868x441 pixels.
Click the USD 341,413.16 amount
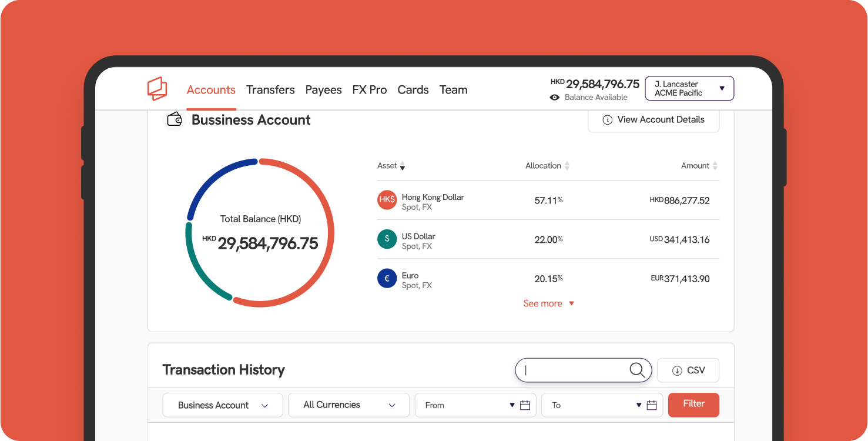pos(679,239)
